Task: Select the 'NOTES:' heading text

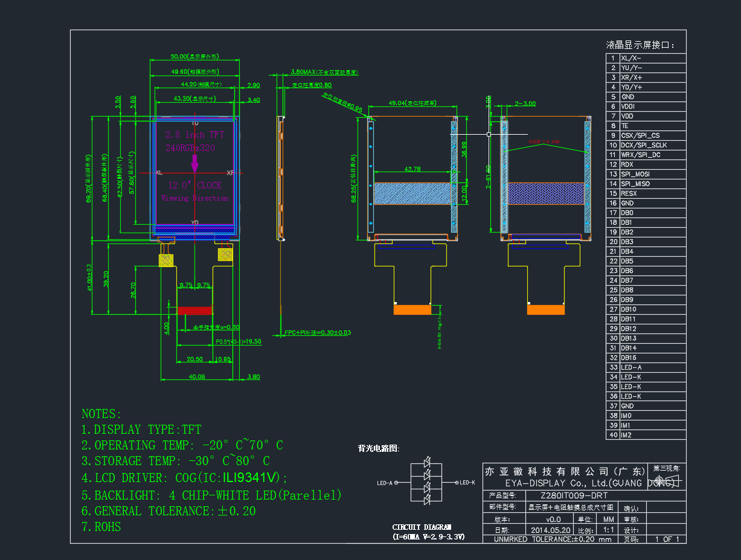Action: click(x=101, y=414)
